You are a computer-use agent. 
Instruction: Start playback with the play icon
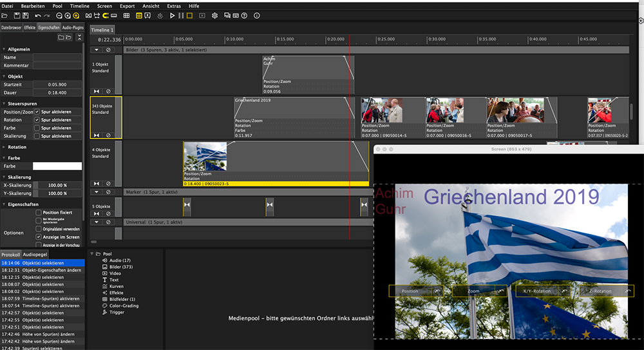click(173, 15)
